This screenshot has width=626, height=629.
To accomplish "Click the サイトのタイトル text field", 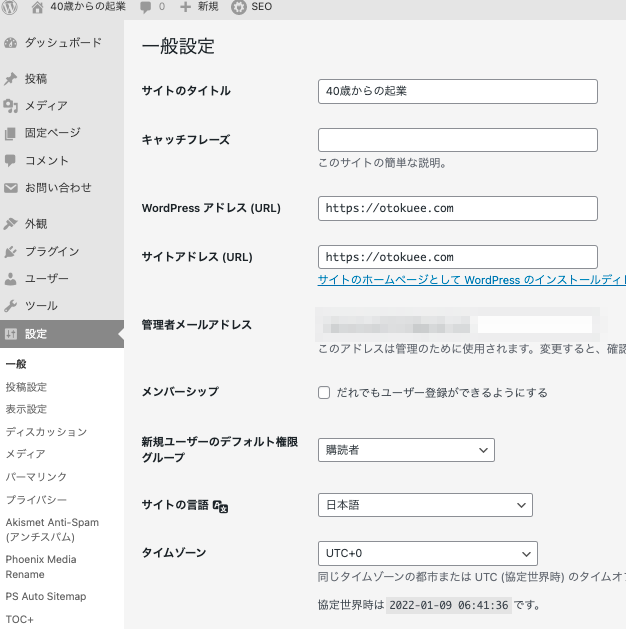I will coord(457,91).
